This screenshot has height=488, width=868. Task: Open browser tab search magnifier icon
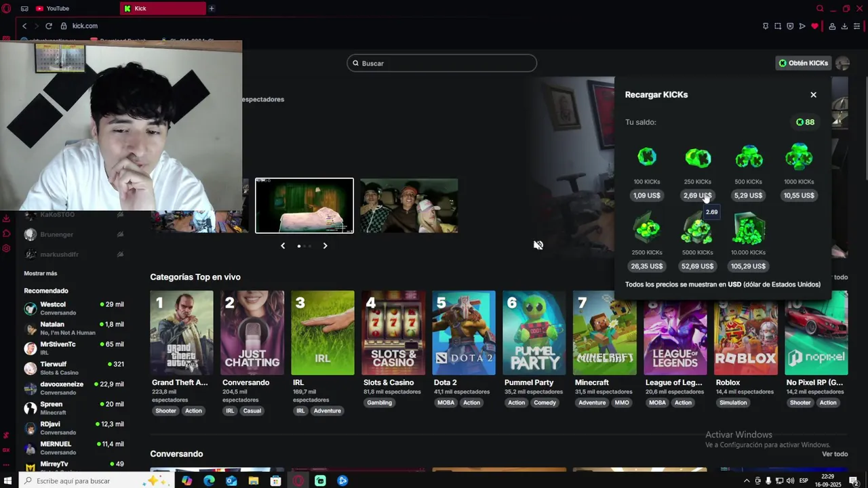click(820, 8)
